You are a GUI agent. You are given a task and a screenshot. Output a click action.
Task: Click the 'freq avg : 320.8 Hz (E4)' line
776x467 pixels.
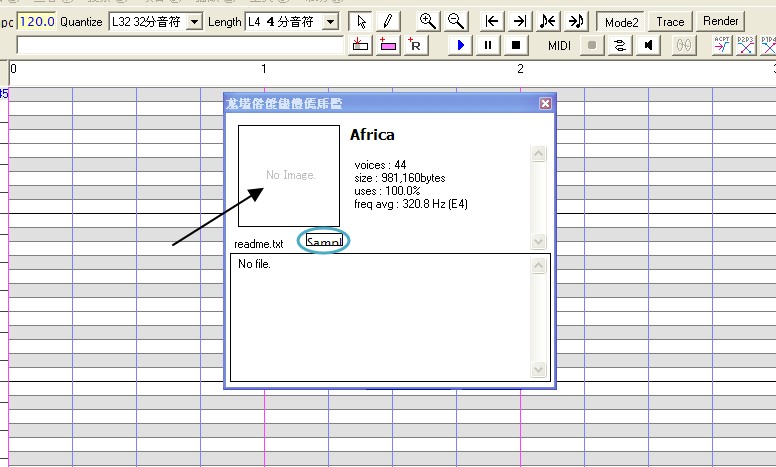click(x=411, y=204)
